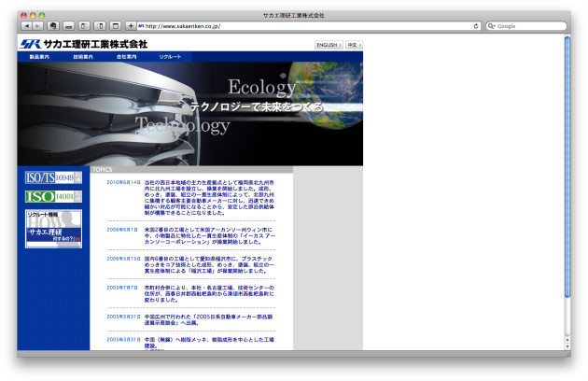Screen dimensions: 588x381
Task: Add bookmark with the plus button
Action: point(131,26)
